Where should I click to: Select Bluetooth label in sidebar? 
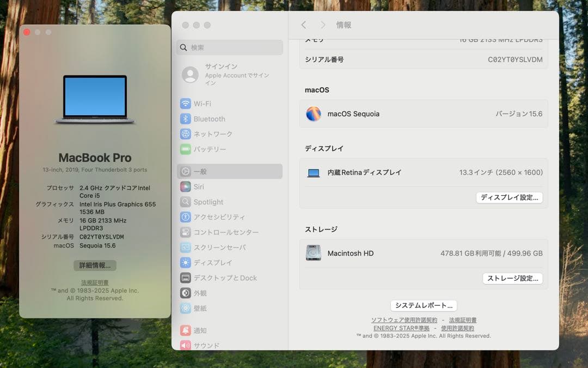click(x=209, y=119)
